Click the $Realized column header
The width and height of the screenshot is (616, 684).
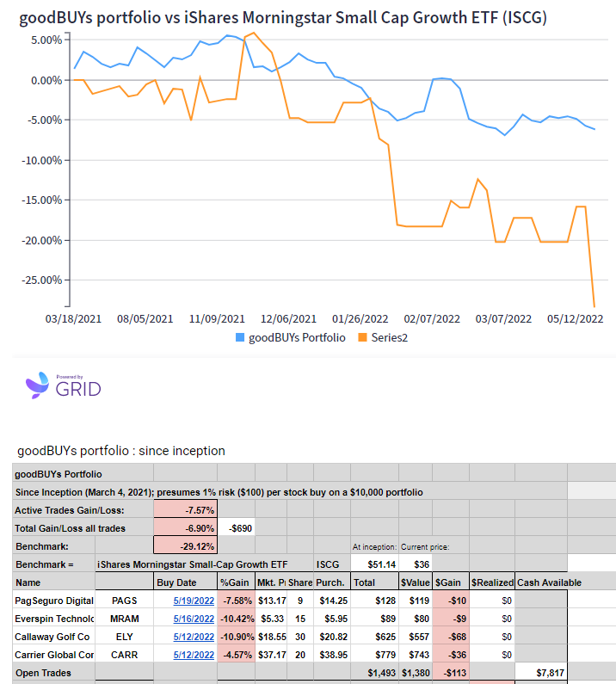[492, 582]
